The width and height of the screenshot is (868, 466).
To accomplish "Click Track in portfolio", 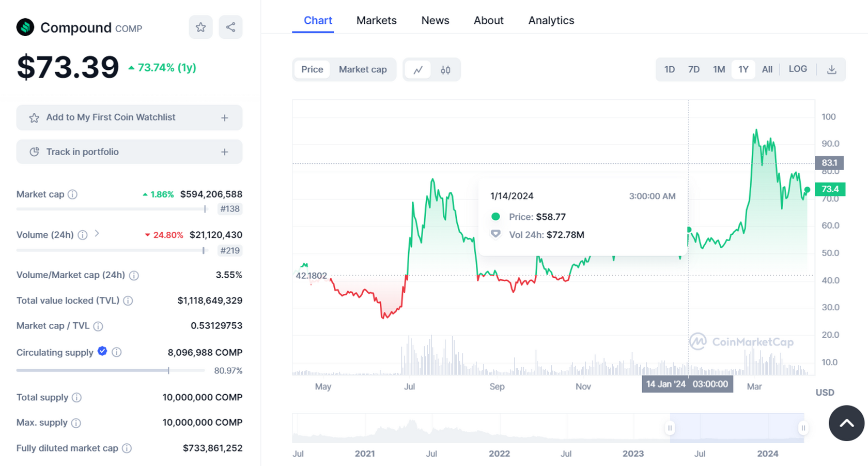I will 129,152.
